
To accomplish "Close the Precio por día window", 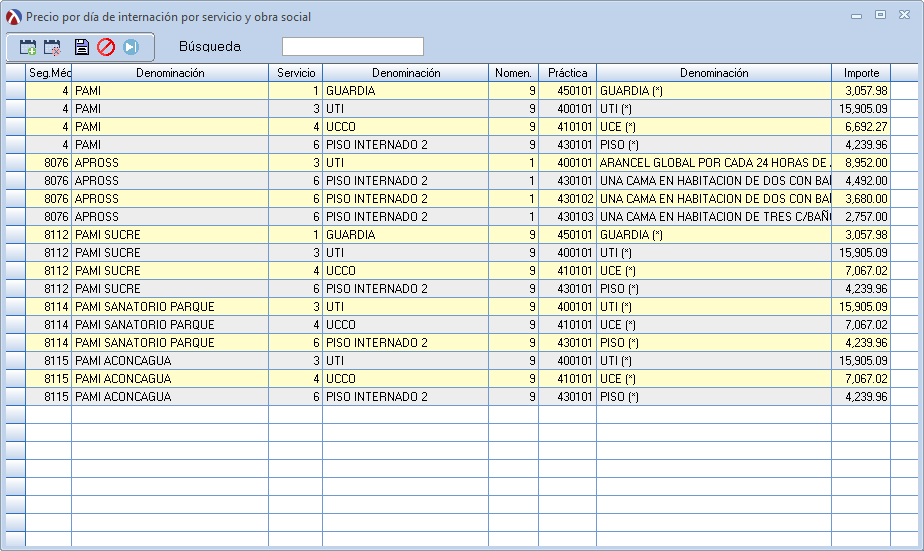I will (904, 15).
